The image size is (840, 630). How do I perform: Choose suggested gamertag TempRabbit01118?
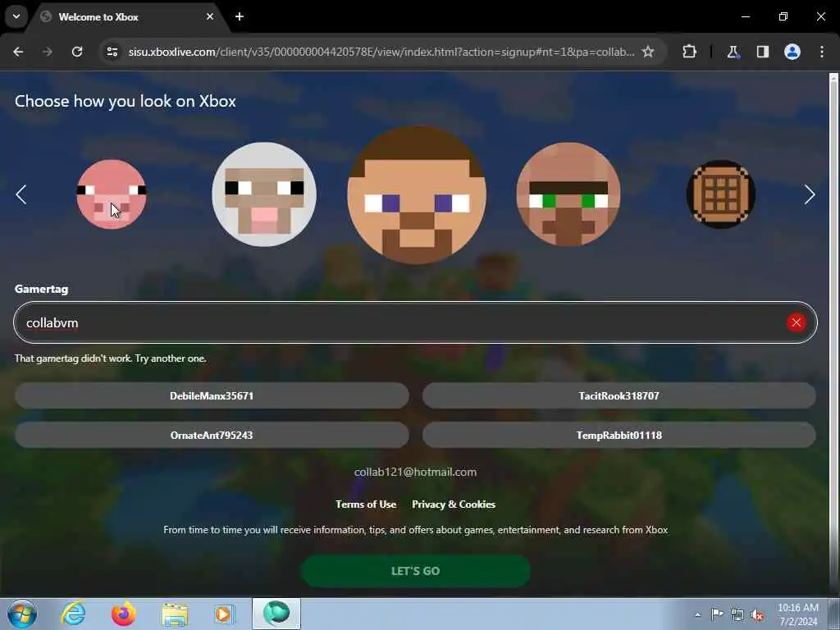(x=619, y=435)
